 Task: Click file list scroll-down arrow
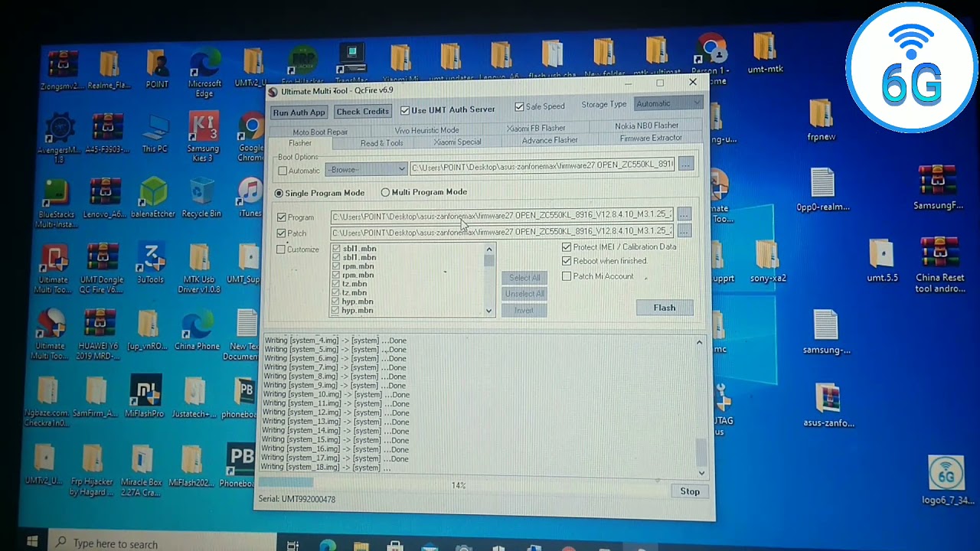click(489, 311)
